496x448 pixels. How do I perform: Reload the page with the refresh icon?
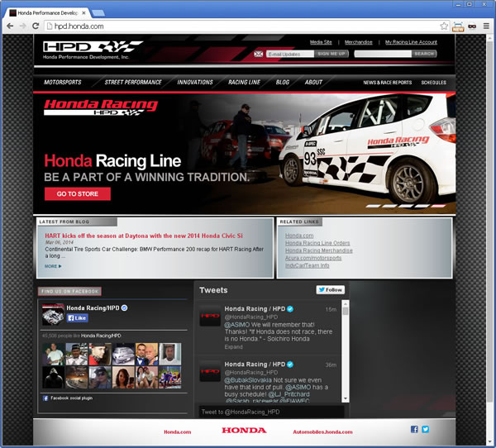[x=36, y=26]
